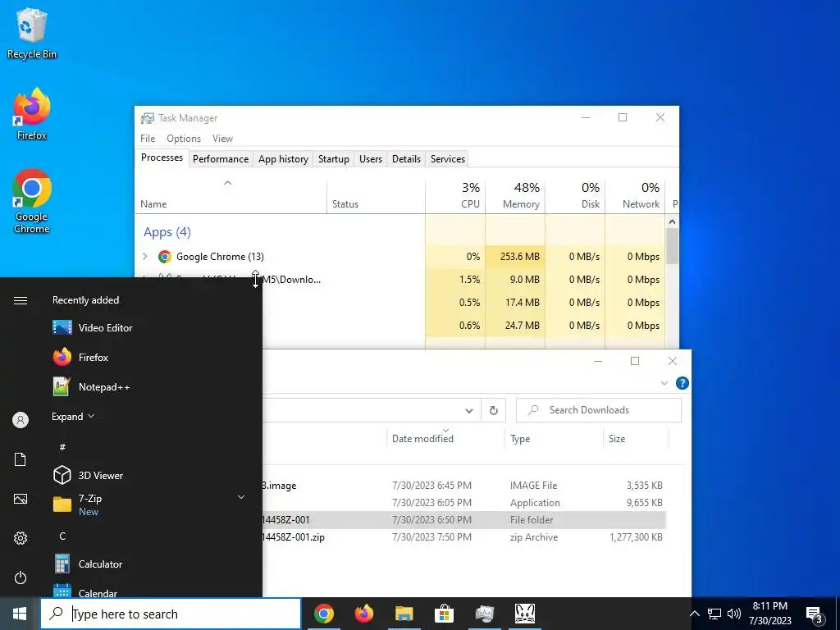Screen dimensions: 840x630
Task: Click the Task Manager vertical scrollbar thumb
Action: (x=673, y=246)
